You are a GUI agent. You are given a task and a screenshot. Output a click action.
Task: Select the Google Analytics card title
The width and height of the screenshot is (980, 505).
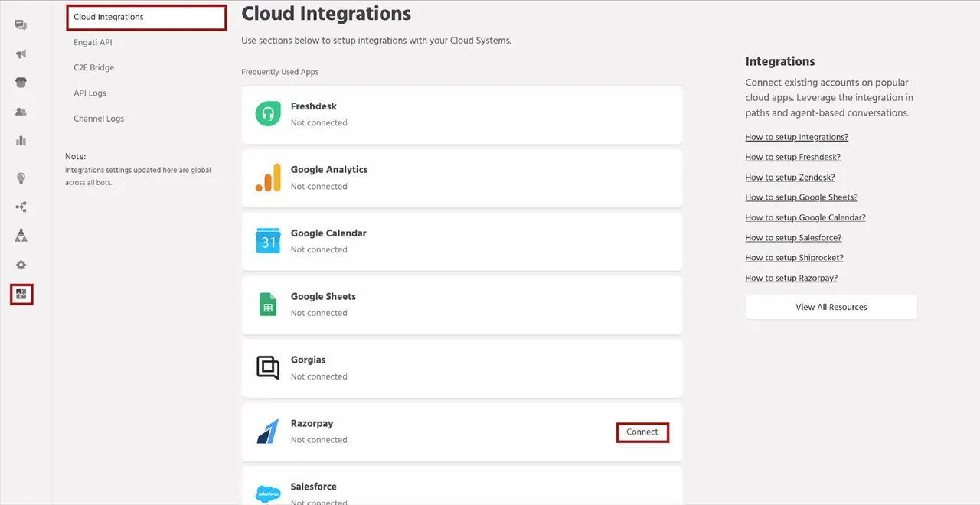pos(329,170)
